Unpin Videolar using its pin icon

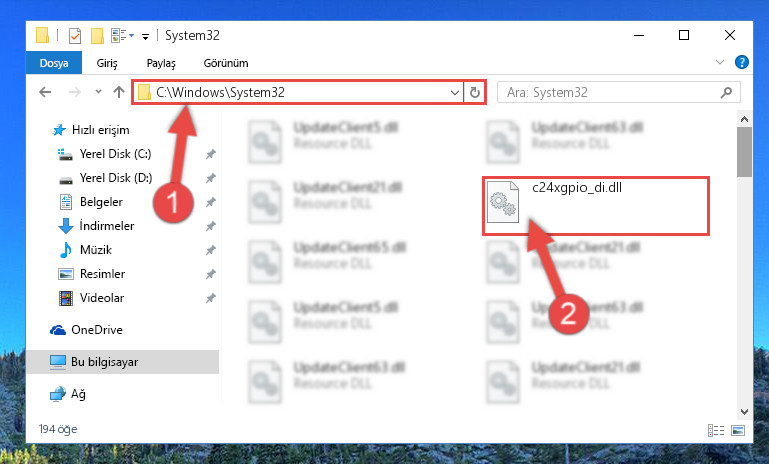click(211, 298)
